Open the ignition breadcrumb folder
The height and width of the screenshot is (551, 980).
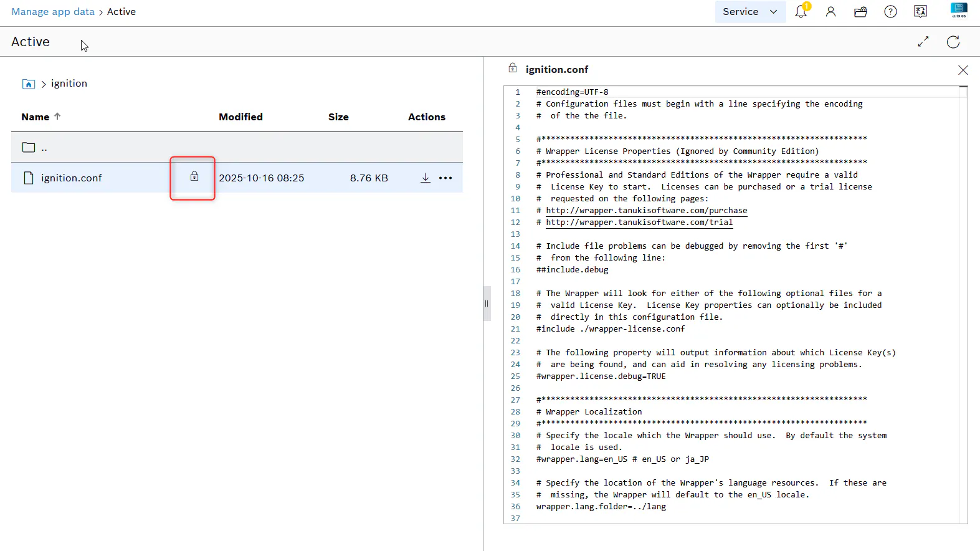[69, 84]
